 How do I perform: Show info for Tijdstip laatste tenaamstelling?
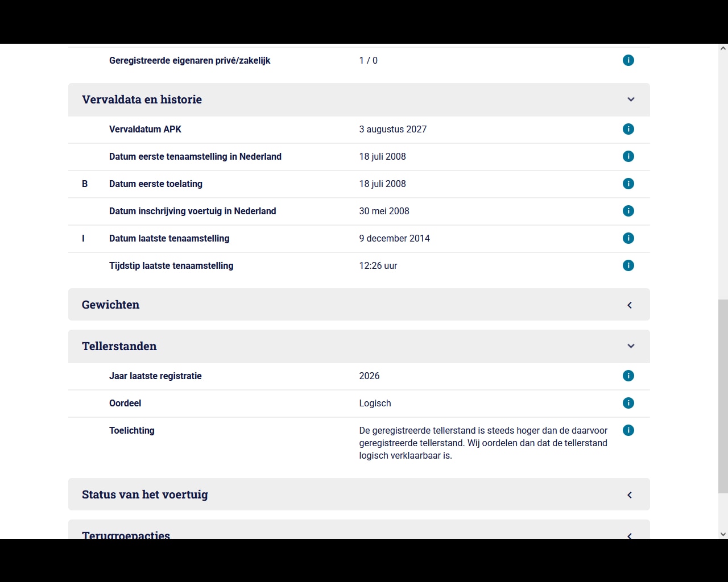pos(628,265)
